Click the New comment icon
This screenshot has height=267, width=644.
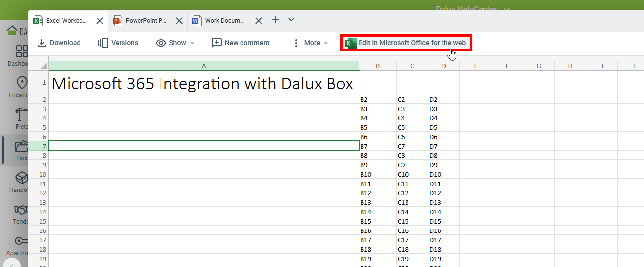pos(216,43)
